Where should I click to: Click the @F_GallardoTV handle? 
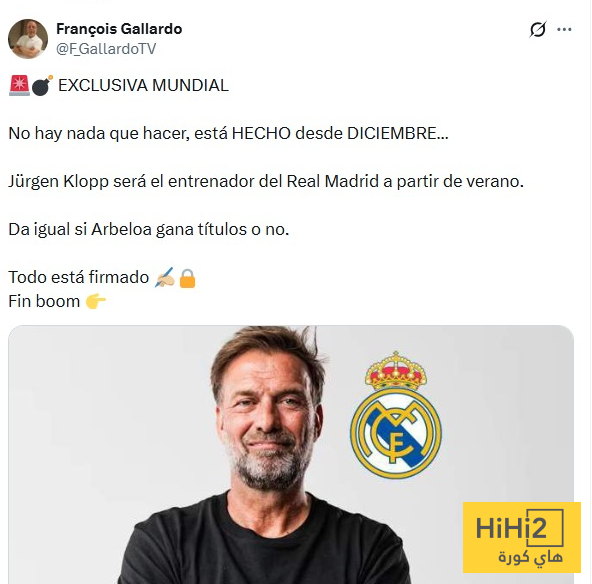click(106, 49)
